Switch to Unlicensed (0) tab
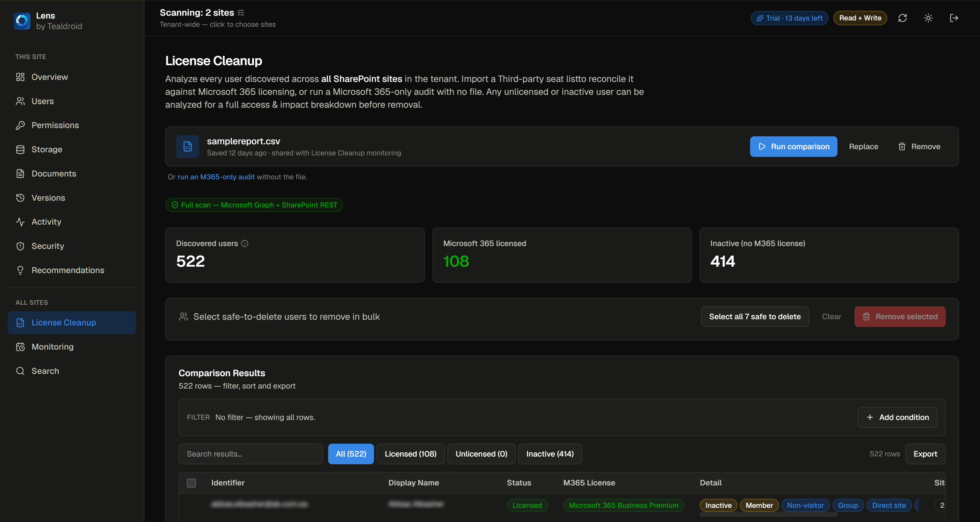 (481, 454)
